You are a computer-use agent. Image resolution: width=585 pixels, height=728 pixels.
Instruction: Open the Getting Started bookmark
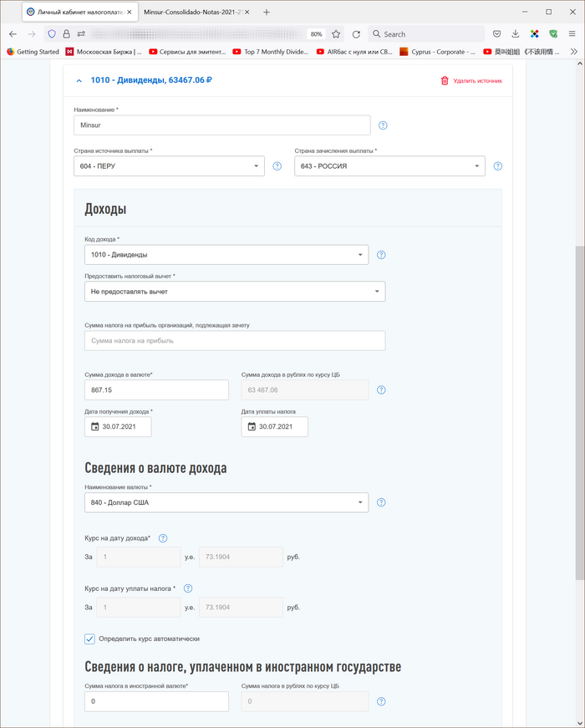pyautogui.click(x=33, y=52)
